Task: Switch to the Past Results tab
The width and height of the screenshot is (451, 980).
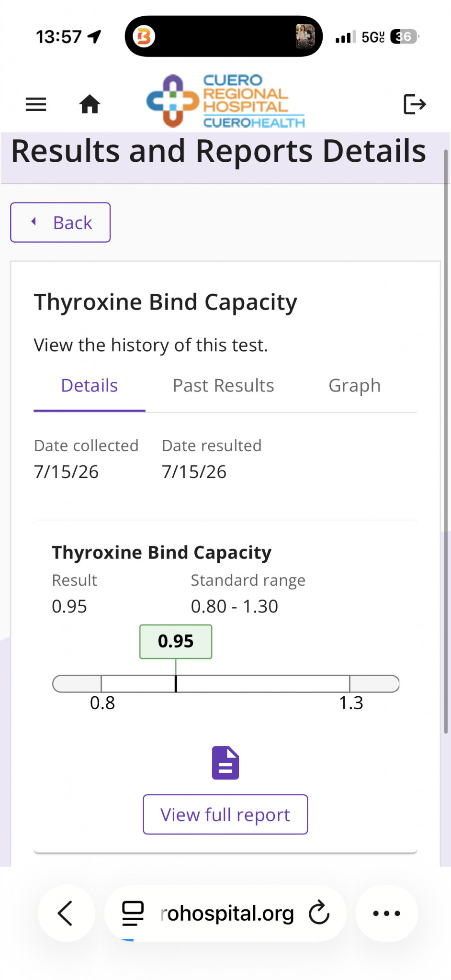Action: coord(223,386)
